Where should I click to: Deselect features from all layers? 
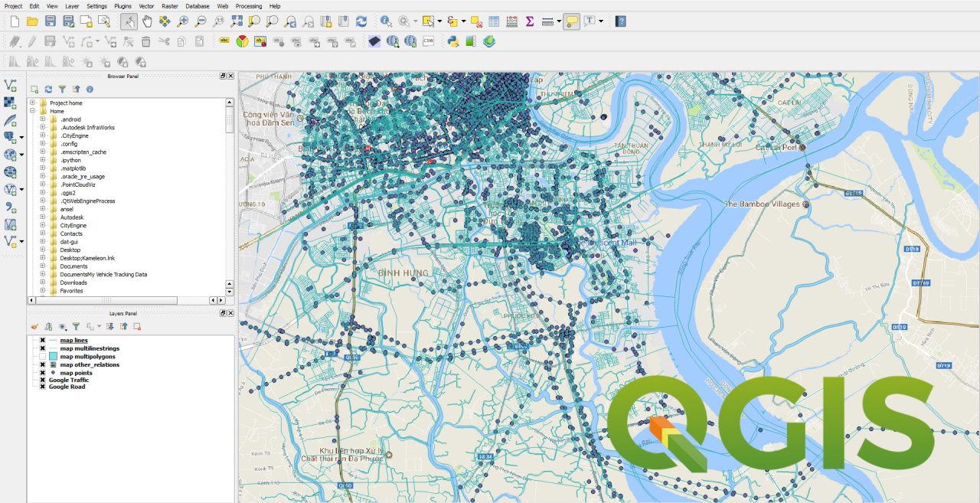coord(476,21)
